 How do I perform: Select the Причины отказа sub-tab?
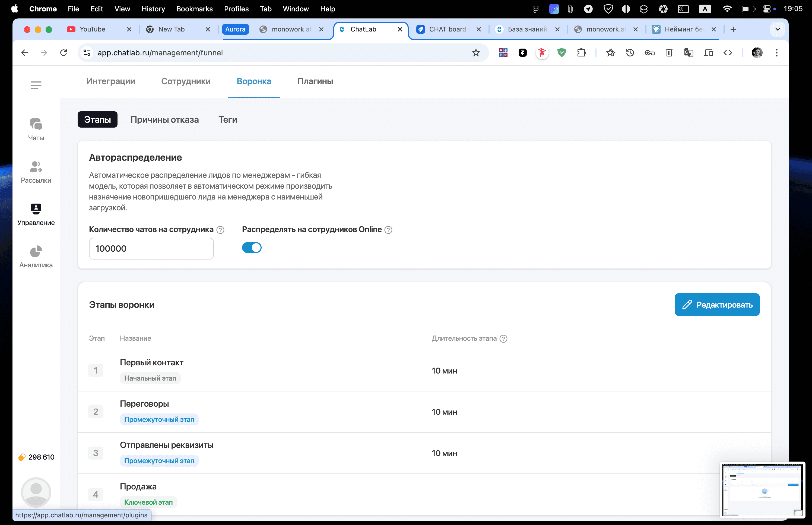coord(164,120)
